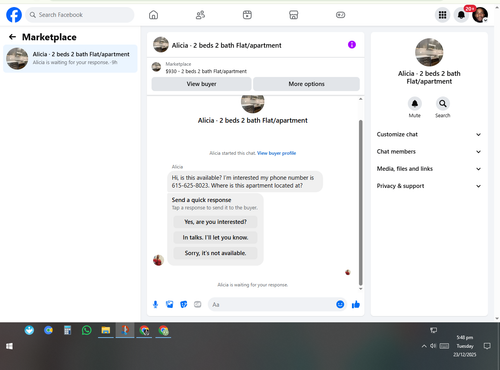Click Alicia's message with the phone number

click(245, 182)
